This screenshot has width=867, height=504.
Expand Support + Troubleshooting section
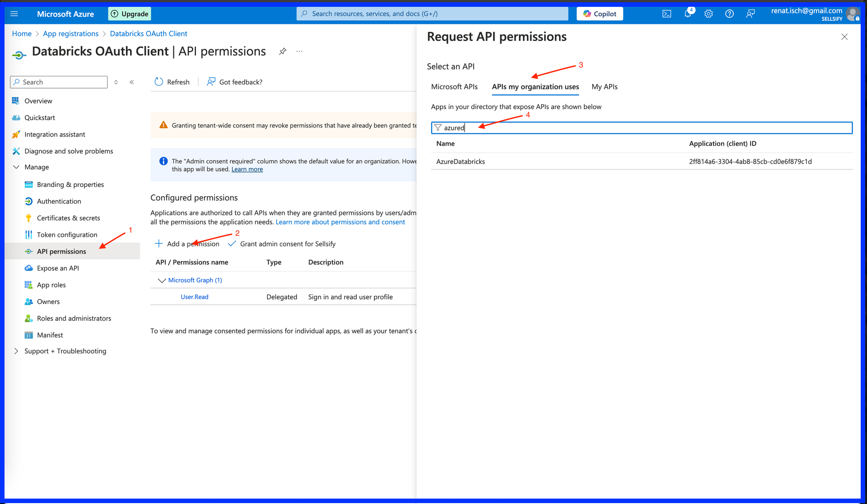16,351
